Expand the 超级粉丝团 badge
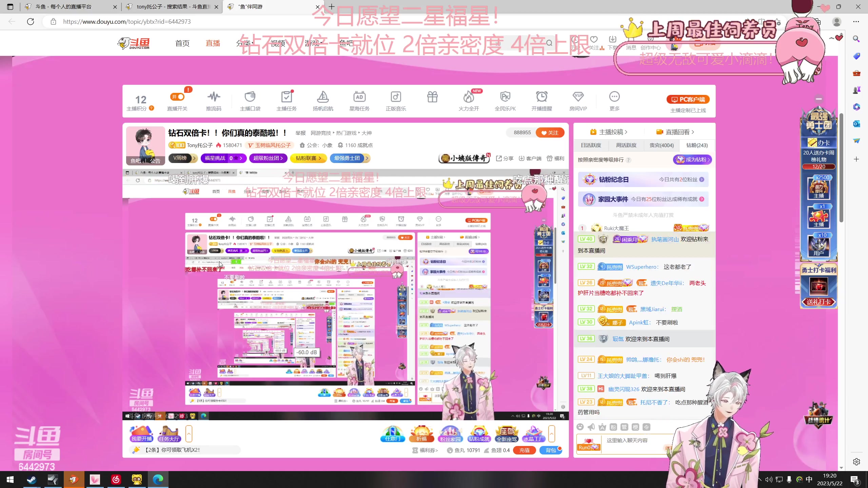Image resolution: width=868 pixels, height=488 pixels. [x=268, y=158]
